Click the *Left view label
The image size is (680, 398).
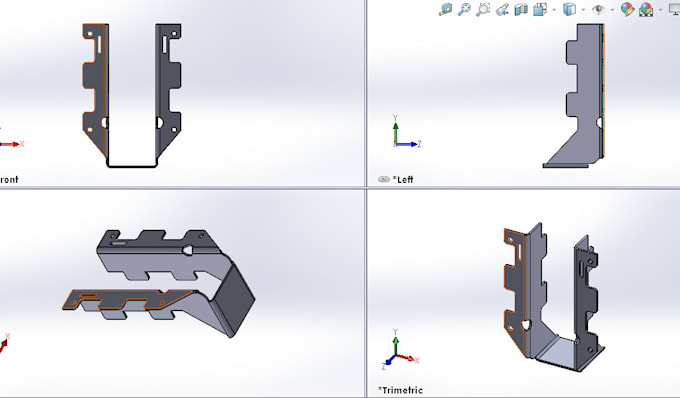coord(403,179)
